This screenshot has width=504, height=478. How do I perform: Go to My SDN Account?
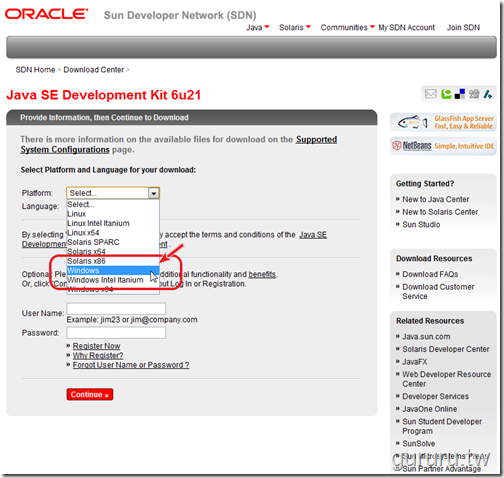pyautogui.click(x=406, y=27)
